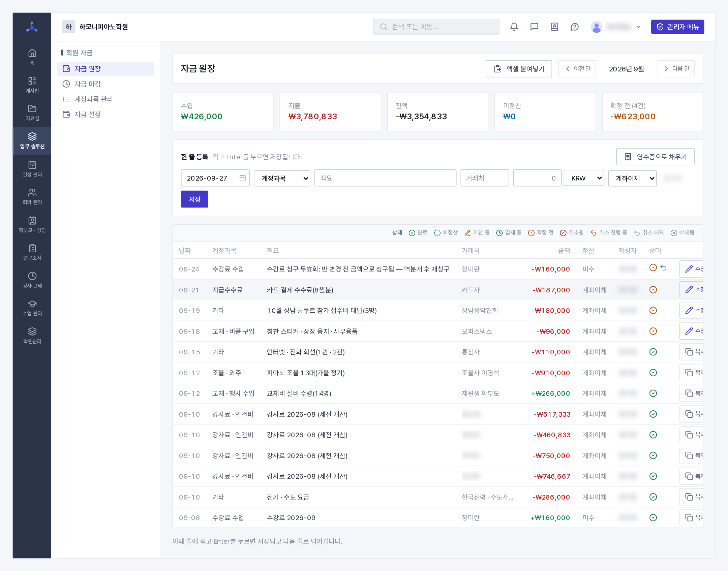The height and width of the screenshot is (571, 728).
Task: Click the amount input field showing 0
Action: coord(537,178)
